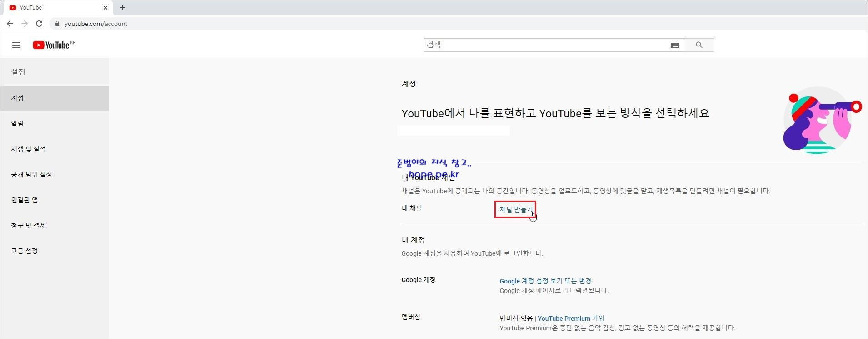The image size is (868, 339).
Task: Click the 내 계정 section heading
Action: [413, 240]
